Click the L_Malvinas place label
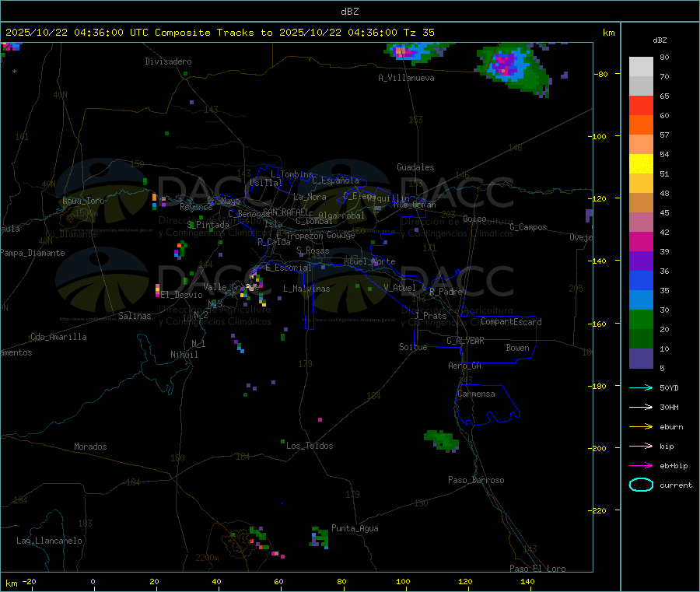The image size is (700, 592). pyautogui.click(x=306, y=289)
